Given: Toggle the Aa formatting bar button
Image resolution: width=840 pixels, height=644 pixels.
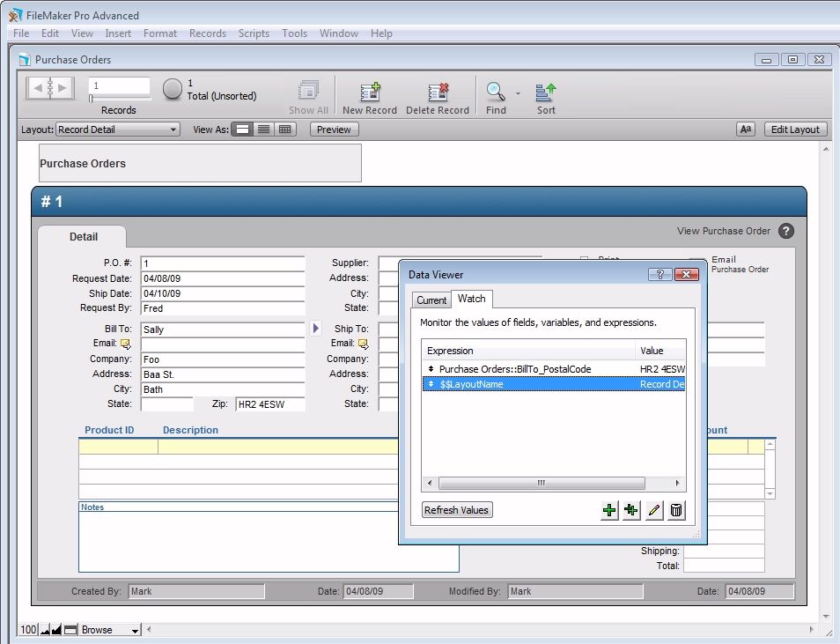Looking at the screenshot, I should (746, 130).
